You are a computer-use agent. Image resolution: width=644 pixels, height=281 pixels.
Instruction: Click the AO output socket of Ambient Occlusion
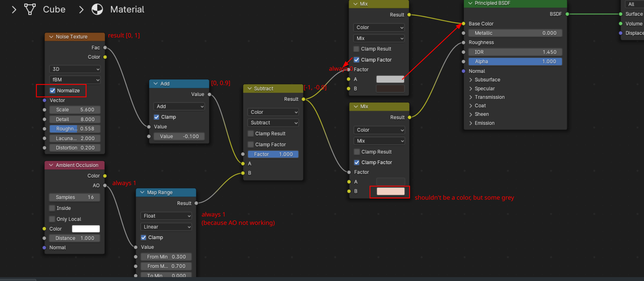(105, 185)
